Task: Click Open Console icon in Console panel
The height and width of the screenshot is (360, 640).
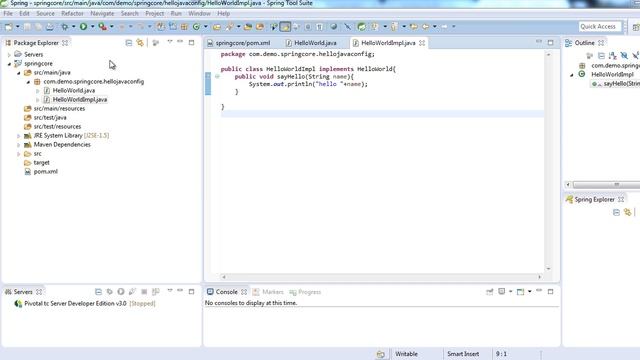Action: [x=520, y=291]
